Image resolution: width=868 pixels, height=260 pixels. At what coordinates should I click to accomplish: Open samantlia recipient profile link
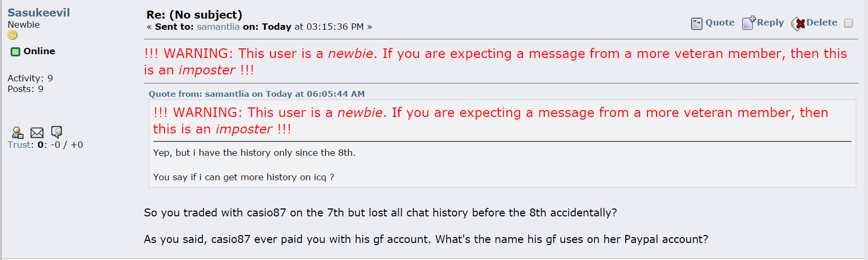click(218, 27)
